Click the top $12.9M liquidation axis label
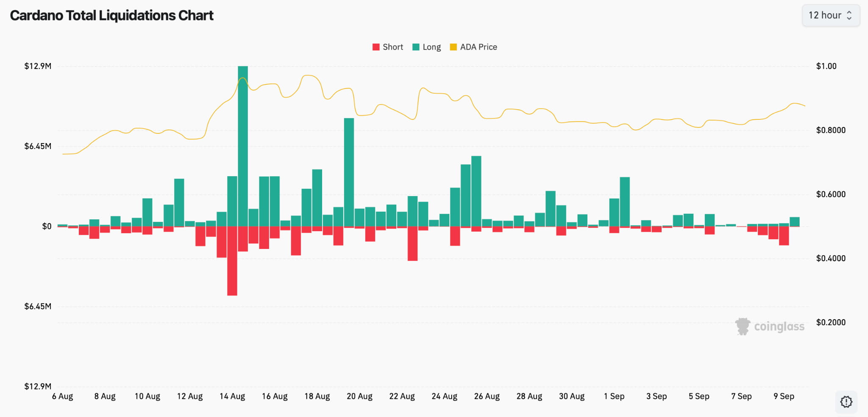This screenshot has height=417, width=868. pos(38,66)
